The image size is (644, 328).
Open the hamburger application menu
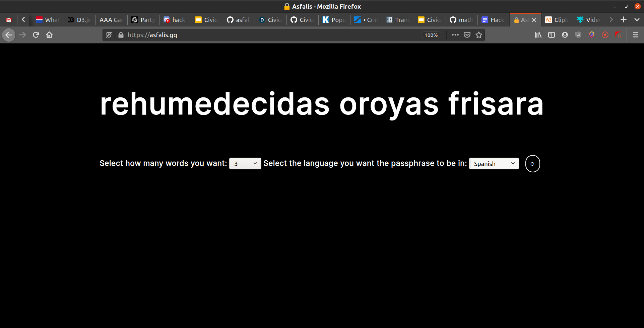tap(635, 35)
